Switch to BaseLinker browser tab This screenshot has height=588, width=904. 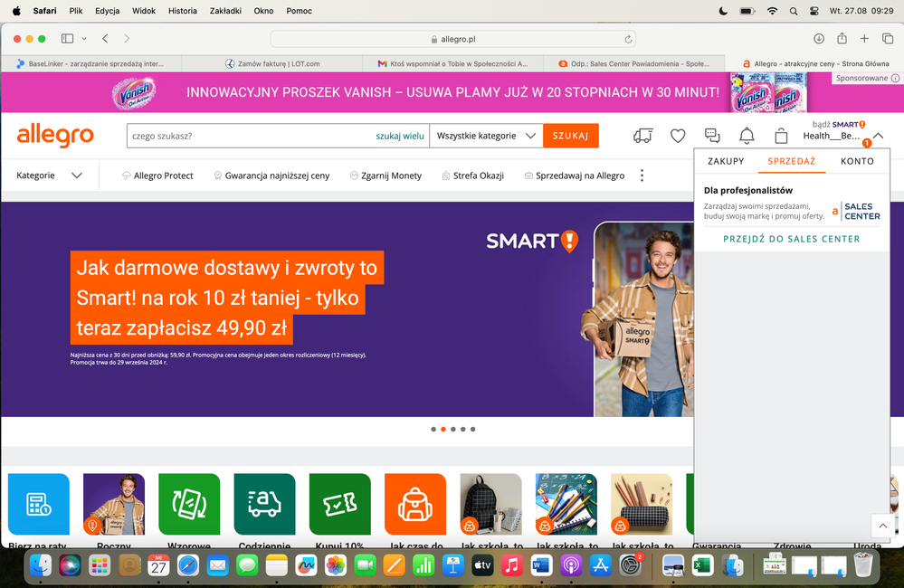pos(91,64)
